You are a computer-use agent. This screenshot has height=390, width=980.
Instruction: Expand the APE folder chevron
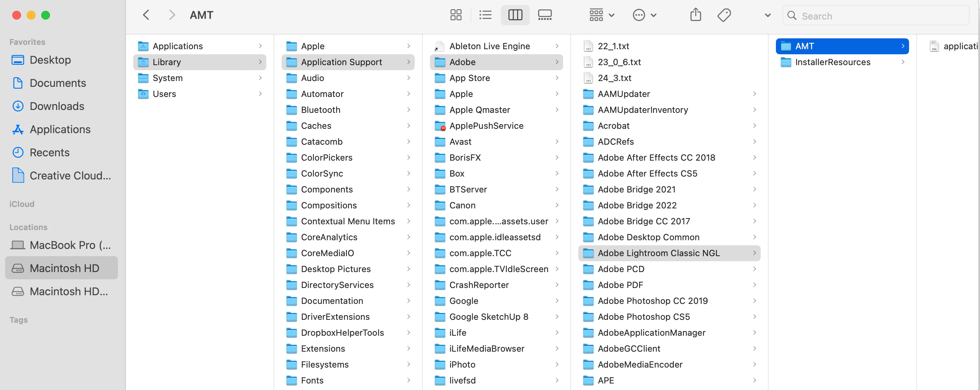pyautogui.click(x=755, y=381)
